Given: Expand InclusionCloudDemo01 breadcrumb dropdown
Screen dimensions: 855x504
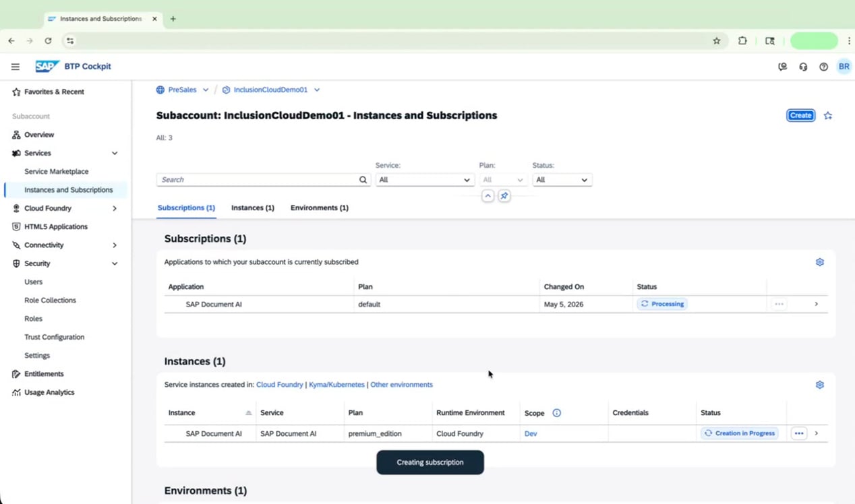Looking at the screenshot, I should 317,90.
